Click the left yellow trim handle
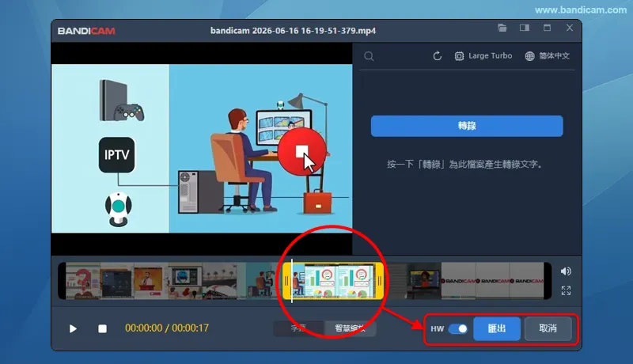The image size is (633, 364). click(286, 281)
